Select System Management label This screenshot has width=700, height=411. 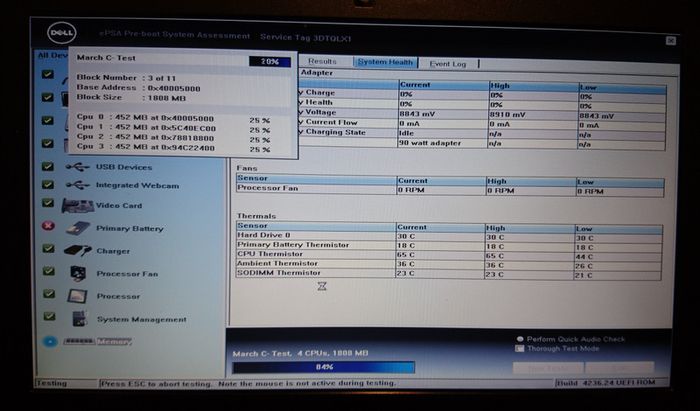tap(142, 320)
